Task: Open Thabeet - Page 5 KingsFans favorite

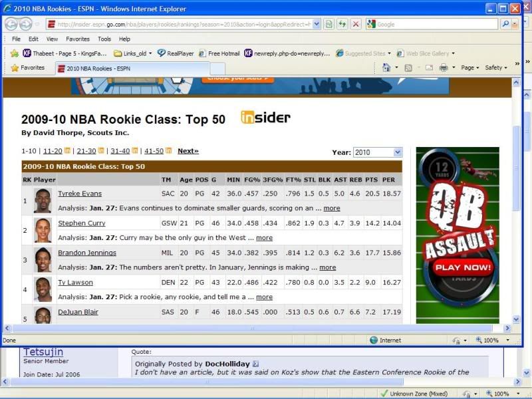Action: 65,53
